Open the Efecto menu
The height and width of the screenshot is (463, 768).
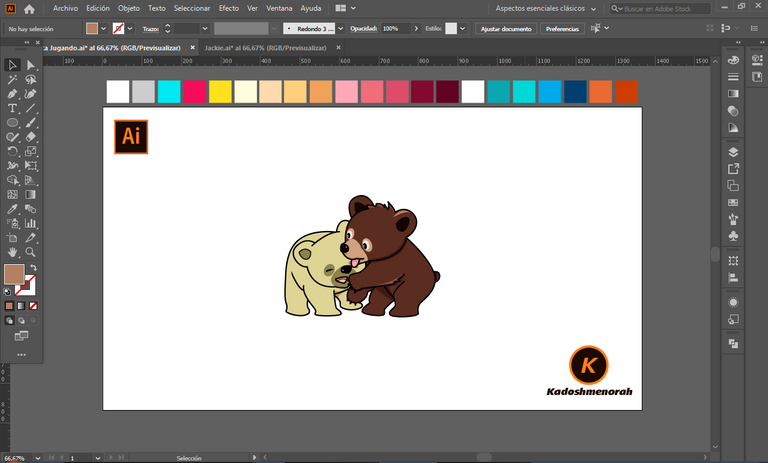(x=229, y=8)
